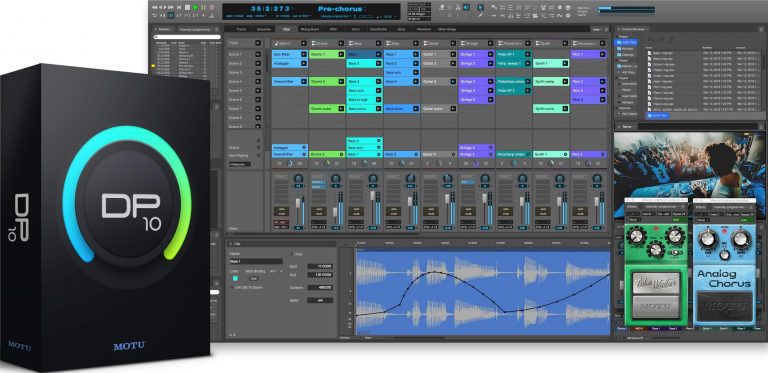
Task: Launch Scene 7 with its play icon
Action: tap(258, 109)
